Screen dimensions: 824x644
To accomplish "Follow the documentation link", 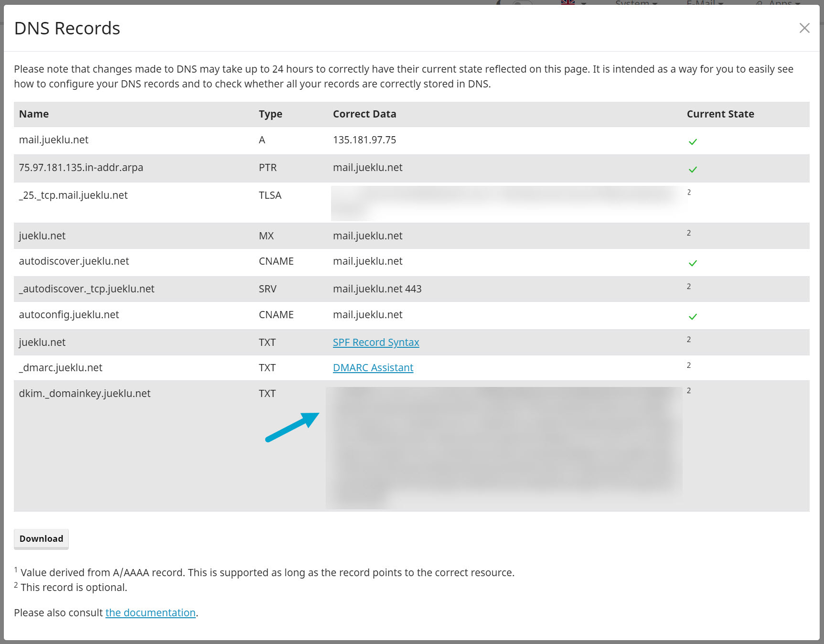I will pos(150,613).
